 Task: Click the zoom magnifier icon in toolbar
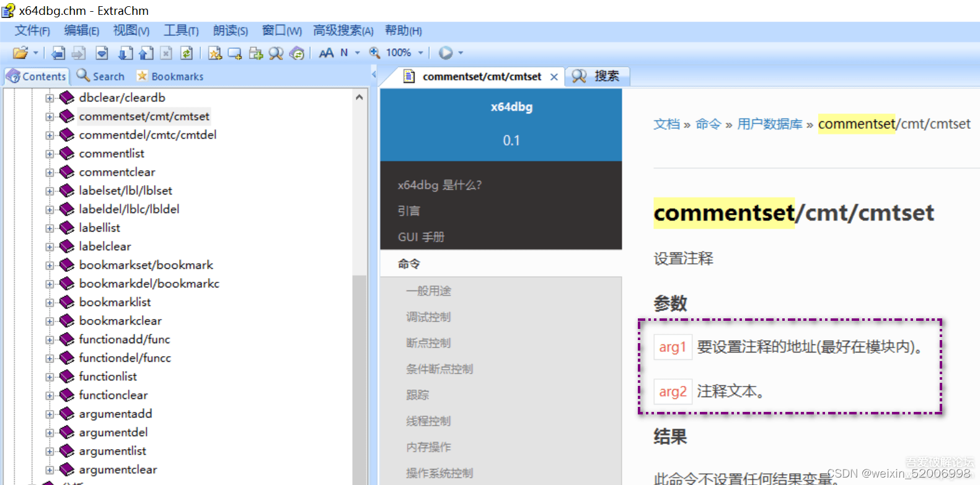tap(374, 53)
